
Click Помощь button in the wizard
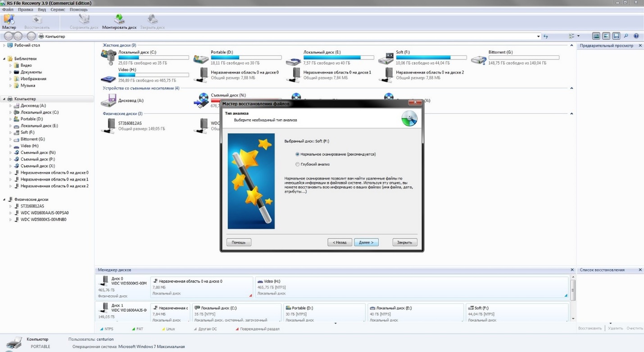coord(239,242)
